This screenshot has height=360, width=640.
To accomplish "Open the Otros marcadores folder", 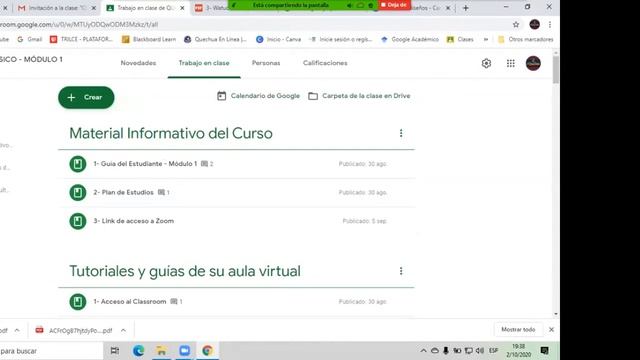I will pyautogui.click(x=526, y=39).
